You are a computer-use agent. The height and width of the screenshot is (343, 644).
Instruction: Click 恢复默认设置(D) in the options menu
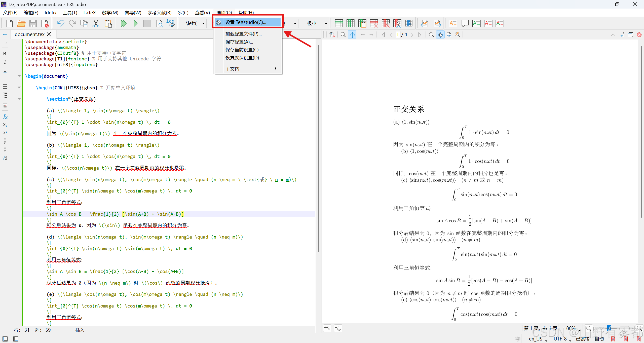(x=242, y=58)
